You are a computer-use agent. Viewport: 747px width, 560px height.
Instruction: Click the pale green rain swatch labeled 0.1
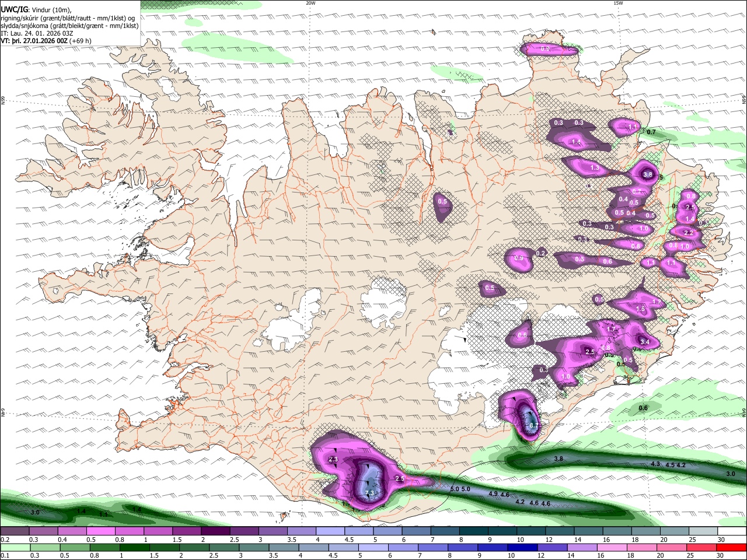15,547
